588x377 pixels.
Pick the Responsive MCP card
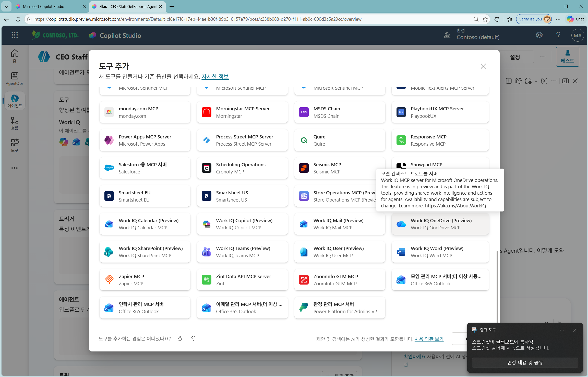440,140
